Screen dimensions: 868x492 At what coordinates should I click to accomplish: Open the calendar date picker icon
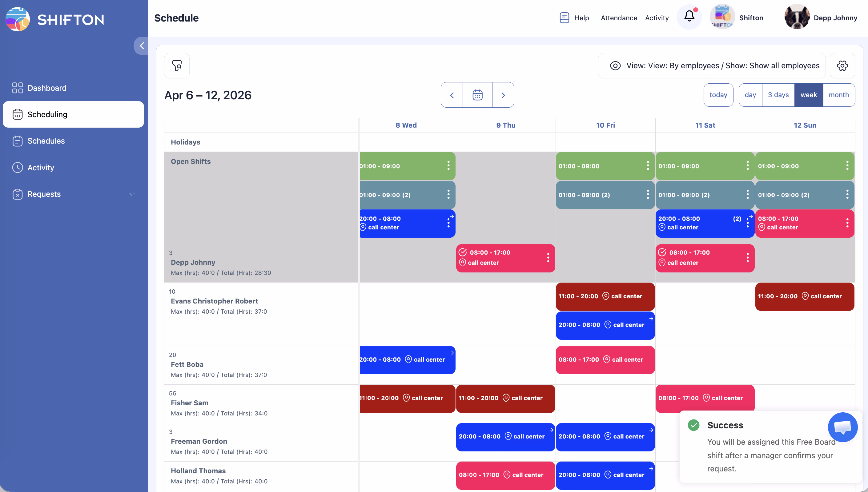(477, 95)
